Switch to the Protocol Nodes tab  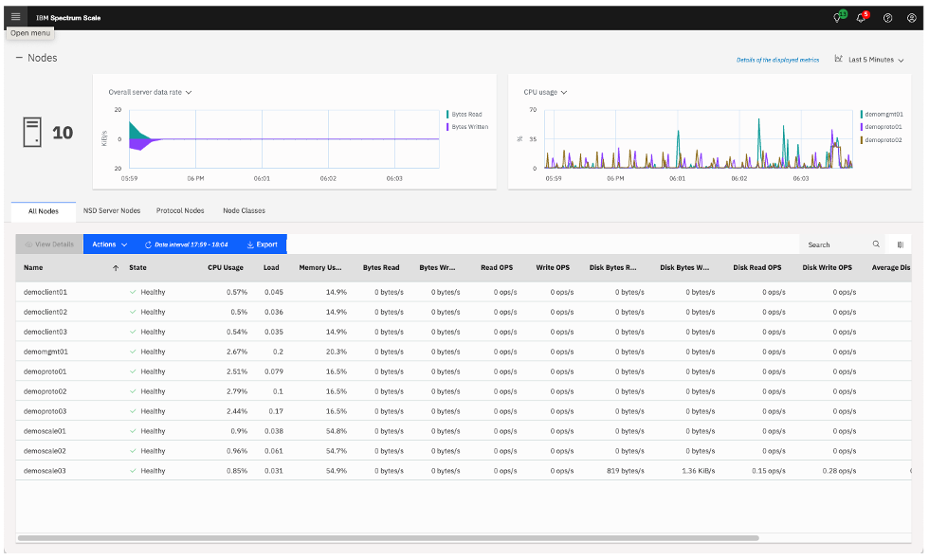180,210
